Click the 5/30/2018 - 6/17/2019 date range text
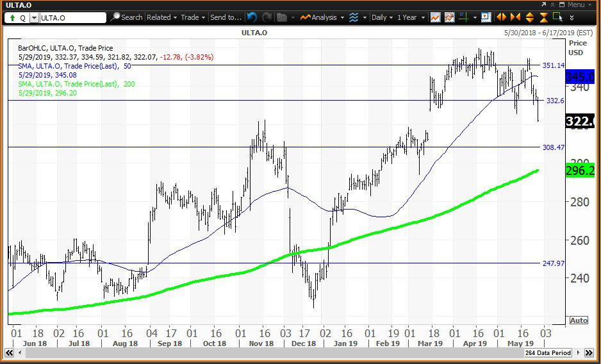The width and height of the screenshot is (601, 364). 549,33
